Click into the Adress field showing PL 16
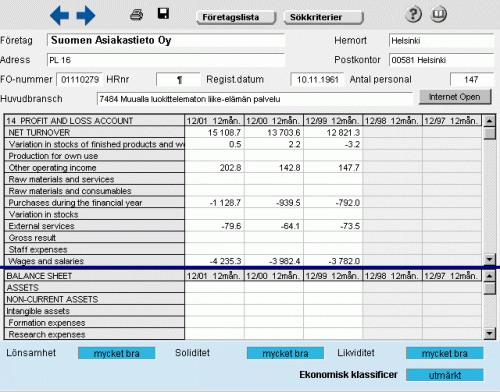Image resolution: width=500 pixels, height=392 pixels. click(166, 60)
